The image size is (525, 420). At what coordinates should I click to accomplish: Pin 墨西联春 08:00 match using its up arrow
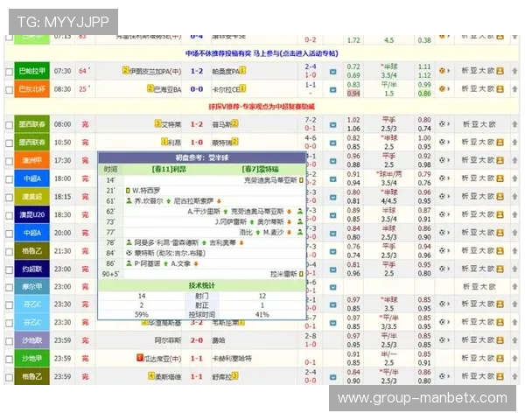click(514, 124)
